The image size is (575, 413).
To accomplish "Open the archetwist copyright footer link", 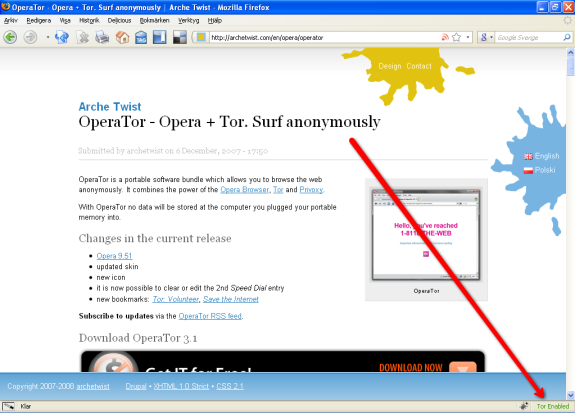I will [x=93, y=386].
